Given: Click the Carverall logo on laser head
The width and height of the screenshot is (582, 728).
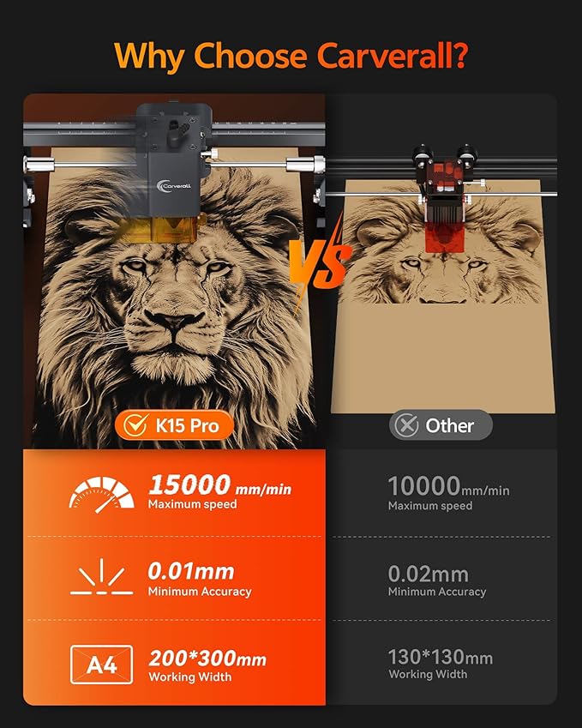Looking at the screenshot, I should tap(174, 186).
